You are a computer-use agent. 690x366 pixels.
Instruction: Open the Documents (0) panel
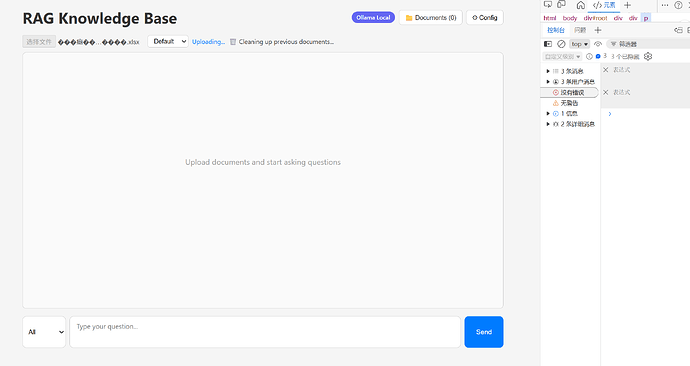[x=431, y=18]
